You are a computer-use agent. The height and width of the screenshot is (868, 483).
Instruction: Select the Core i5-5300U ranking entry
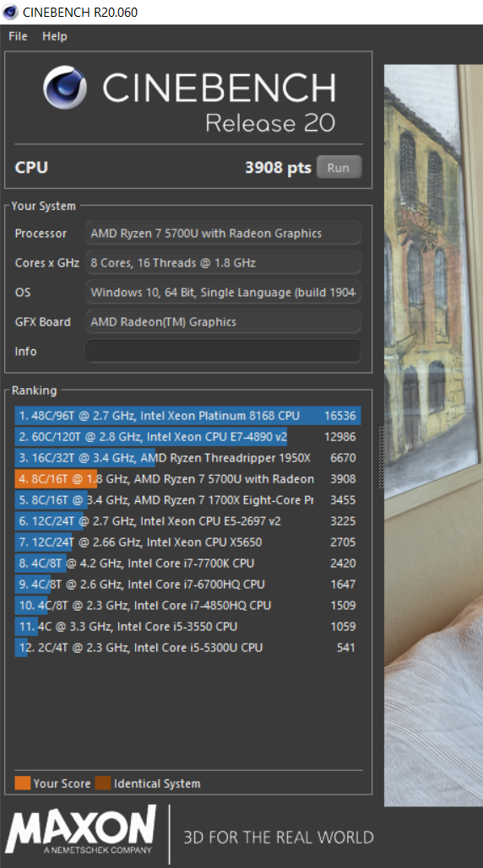click(x=187, y=647)
